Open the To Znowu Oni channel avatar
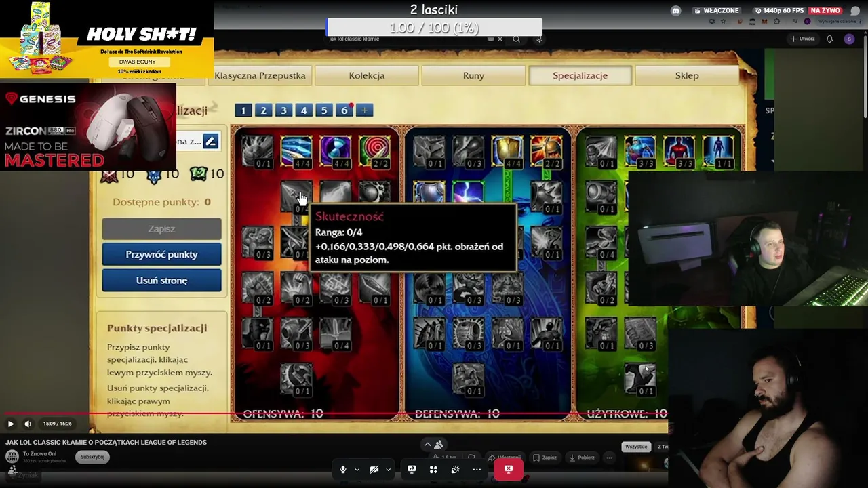This screenshot has width=868, height=488. pyautogui.click(x=12, y=456)
